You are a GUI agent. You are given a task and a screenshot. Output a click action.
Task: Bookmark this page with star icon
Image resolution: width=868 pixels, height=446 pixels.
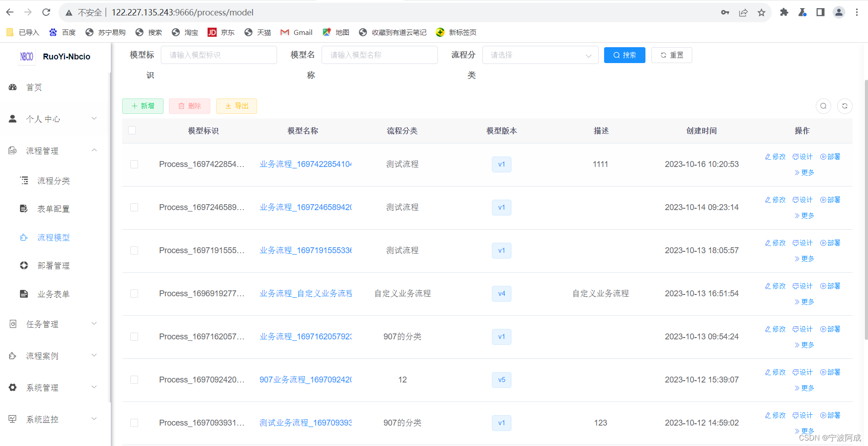click(x=761, y=12)
